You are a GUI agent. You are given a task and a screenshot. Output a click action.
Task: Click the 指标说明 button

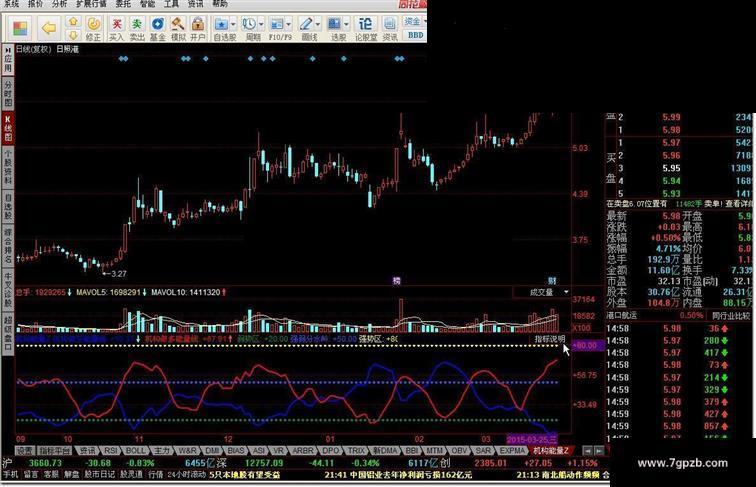pyautogui.click(x=550, y=339)
